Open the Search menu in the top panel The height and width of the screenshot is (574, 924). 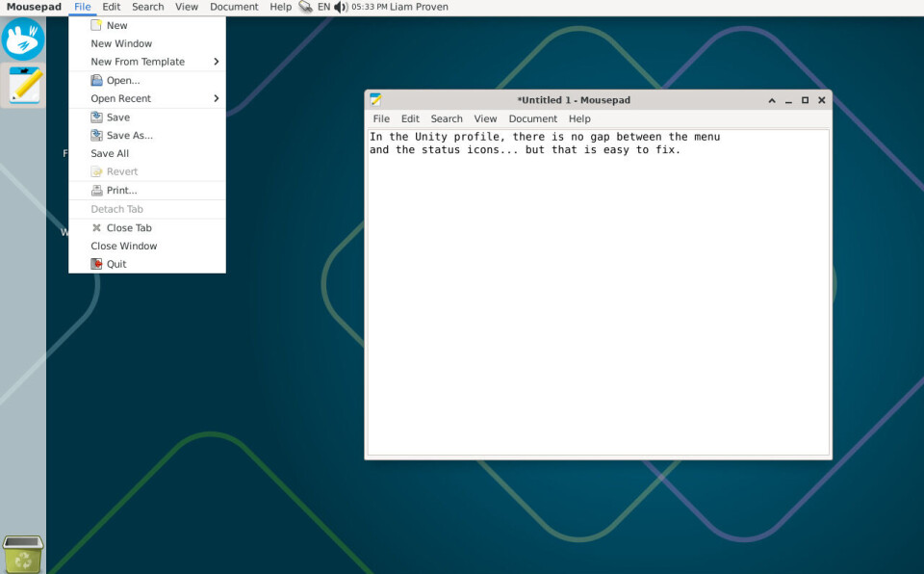tap(148, 7)
